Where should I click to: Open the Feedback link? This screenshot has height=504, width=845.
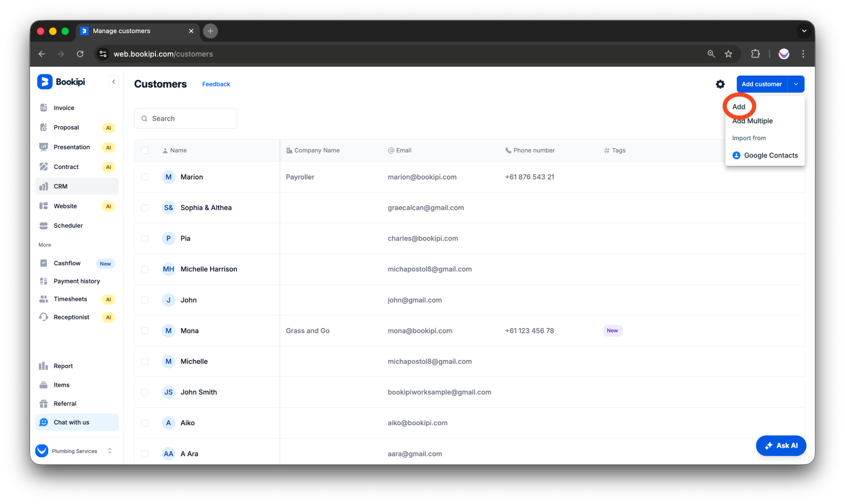pos(216,84)
